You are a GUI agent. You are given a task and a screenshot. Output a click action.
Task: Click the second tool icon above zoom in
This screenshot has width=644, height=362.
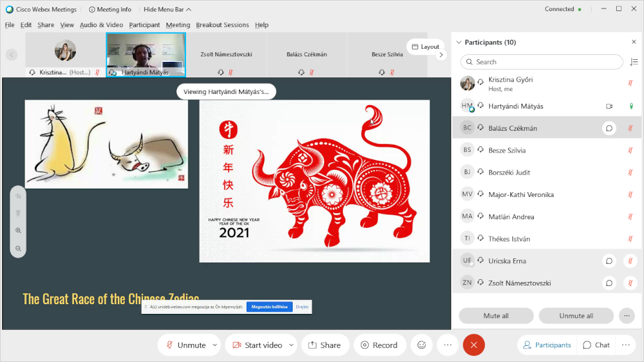[18, 214]
